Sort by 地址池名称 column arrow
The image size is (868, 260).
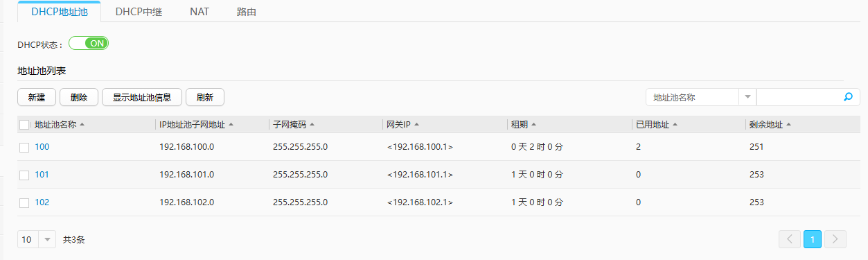(x=82, y=125)
